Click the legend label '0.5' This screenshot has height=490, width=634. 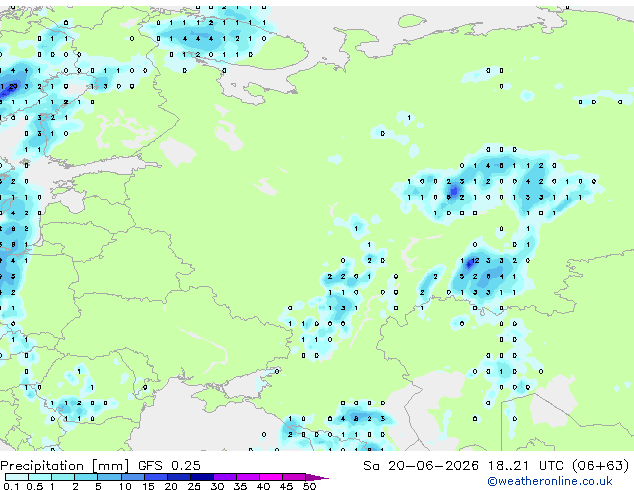pos(35,486)
